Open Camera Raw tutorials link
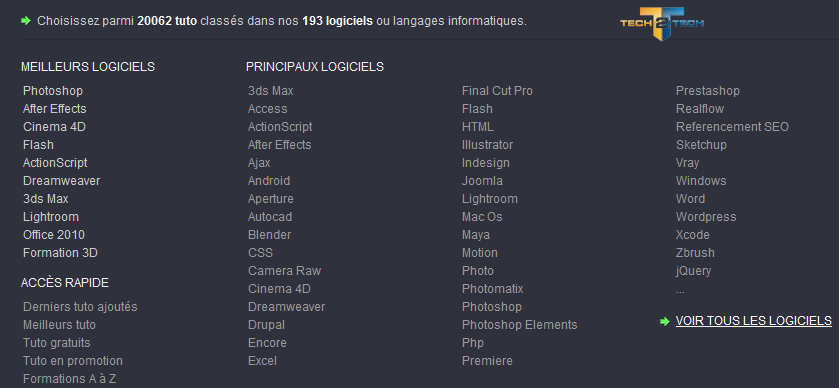This screenshot has height=388, width=839. point(285,271)
